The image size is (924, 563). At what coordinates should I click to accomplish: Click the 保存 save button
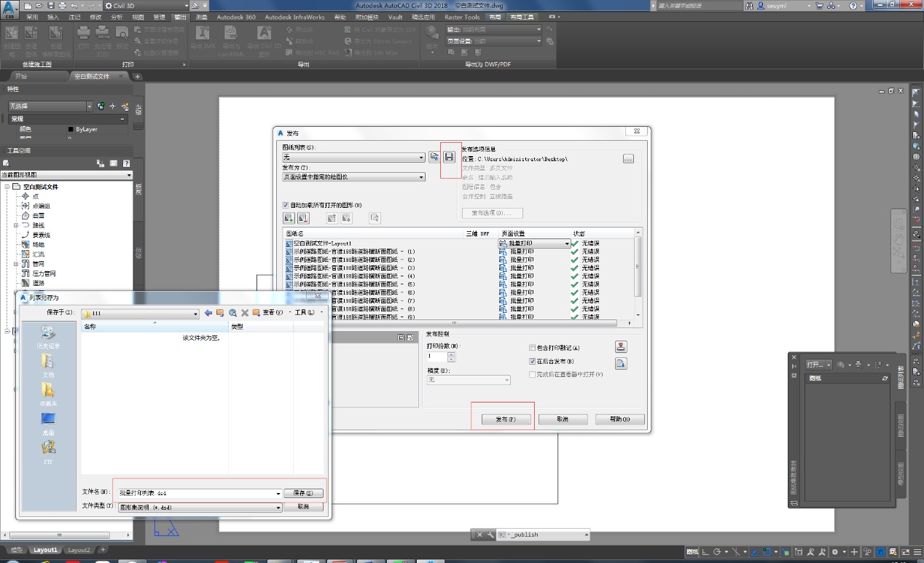(x=303, y=494)
